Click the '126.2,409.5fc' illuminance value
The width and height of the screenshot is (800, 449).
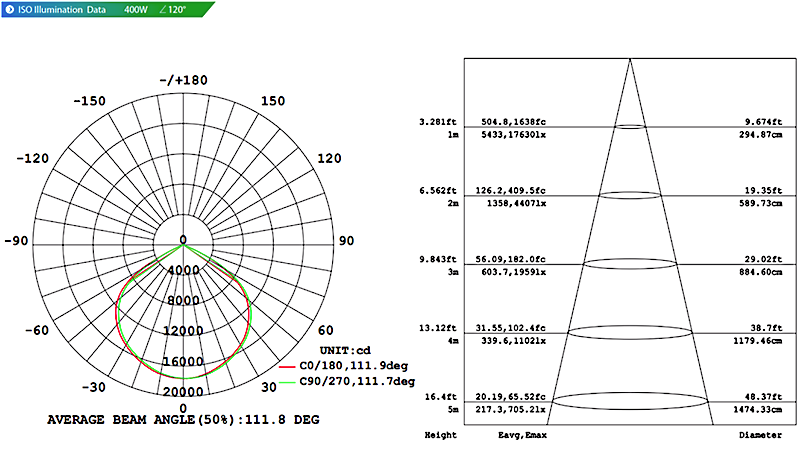(510, 191)
